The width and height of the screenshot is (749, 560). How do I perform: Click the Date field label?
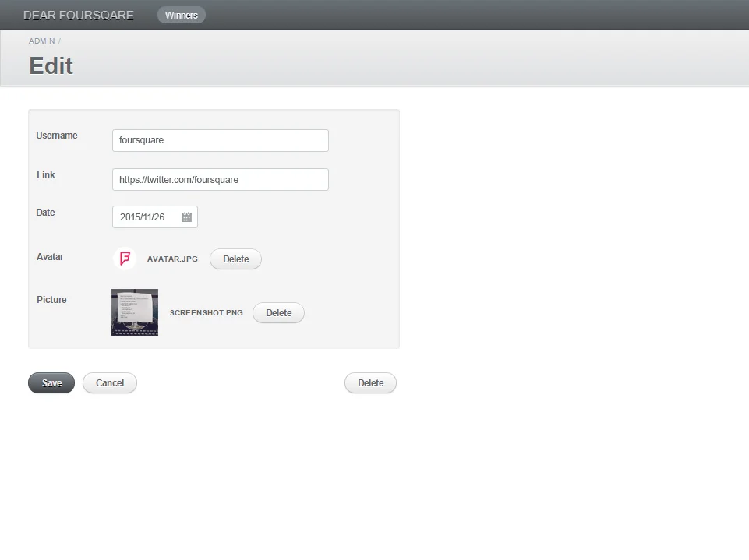[x=45, y=213]
